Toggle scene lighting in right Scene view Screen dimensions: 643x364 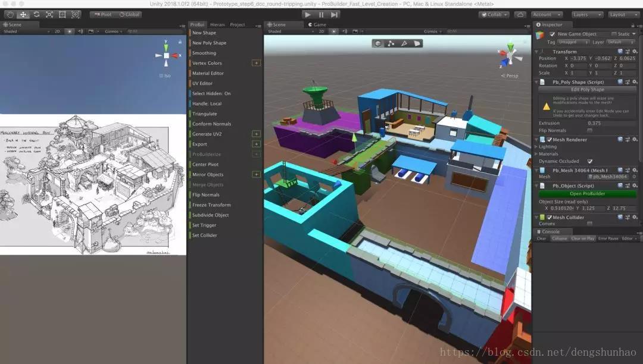coord(334,31)
